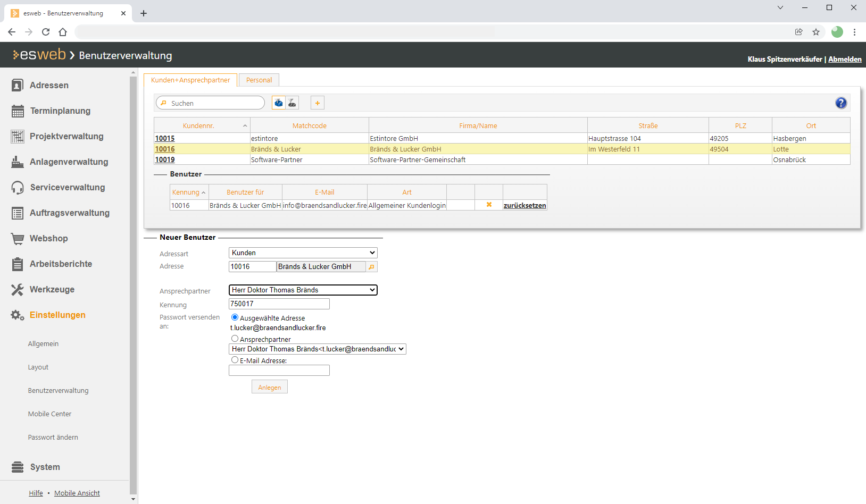Click the orange plus add button
This screenshot has width=866, height=504.
(318, 103)
